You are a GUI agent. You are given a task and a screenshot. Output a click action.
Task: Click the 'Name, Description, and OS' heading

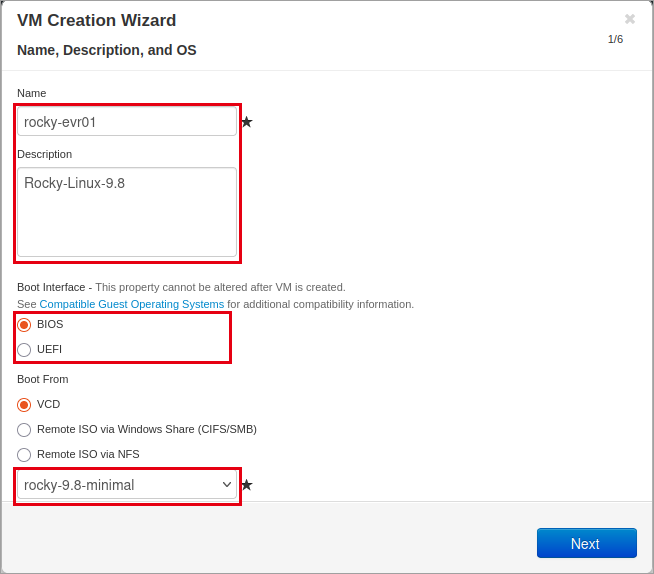tap(107, 50)
